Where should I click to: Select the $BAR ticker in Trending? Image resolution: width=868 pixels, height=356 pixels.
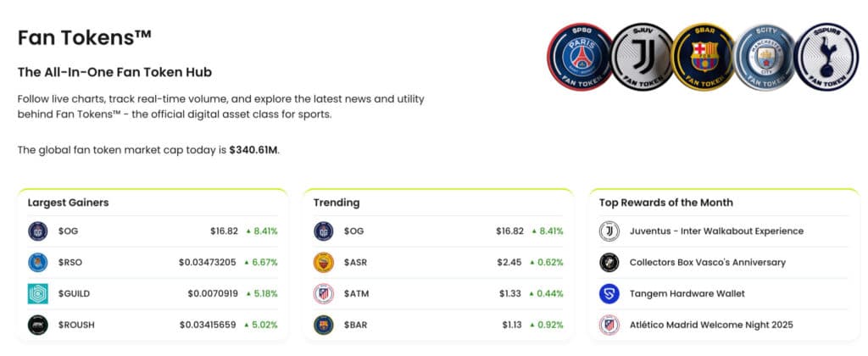(356, 325)
